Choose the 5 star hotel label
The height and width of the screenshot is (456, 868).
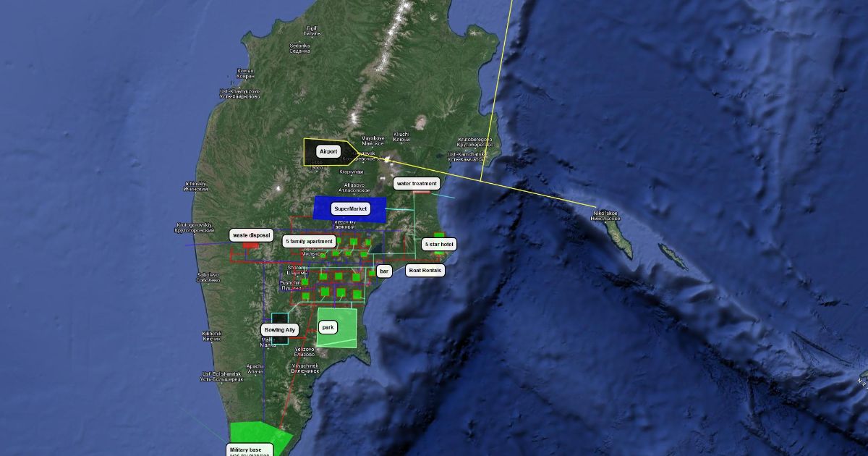pyautogui.click(x=439, y=245)
